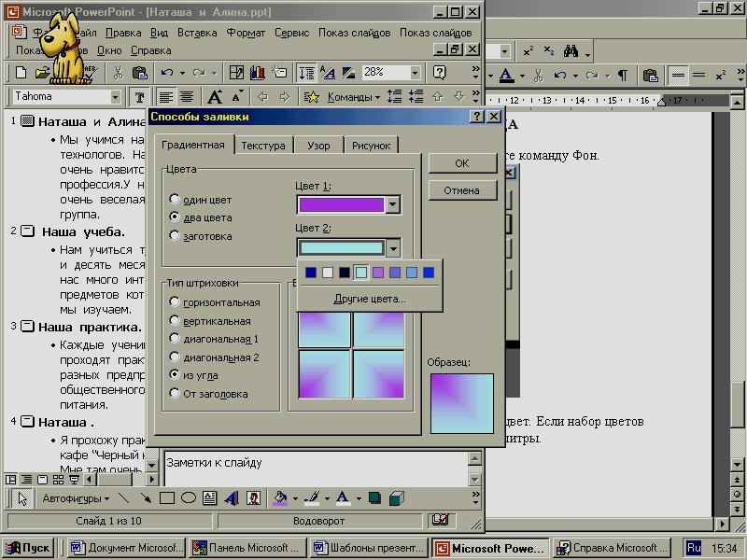747x560 pixels.
Task: Toggle the Show Formatting icon
Action: pos(328,73)
